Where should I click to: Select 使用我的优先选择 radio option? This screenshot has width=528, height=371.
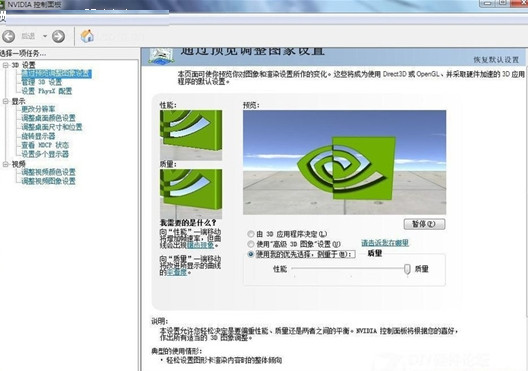tap(301, 254)
